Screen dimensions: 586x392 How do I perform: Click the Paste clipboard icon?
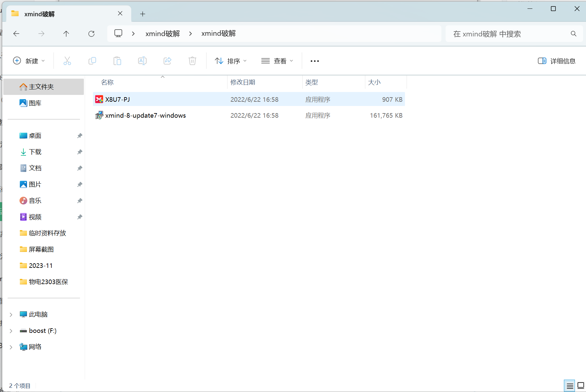point(117,61)
